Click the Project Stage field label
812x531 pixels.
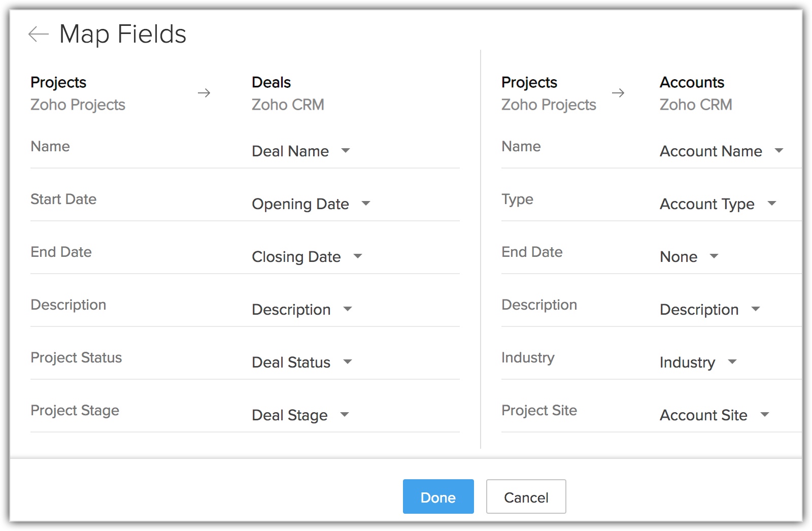(75, 410)
